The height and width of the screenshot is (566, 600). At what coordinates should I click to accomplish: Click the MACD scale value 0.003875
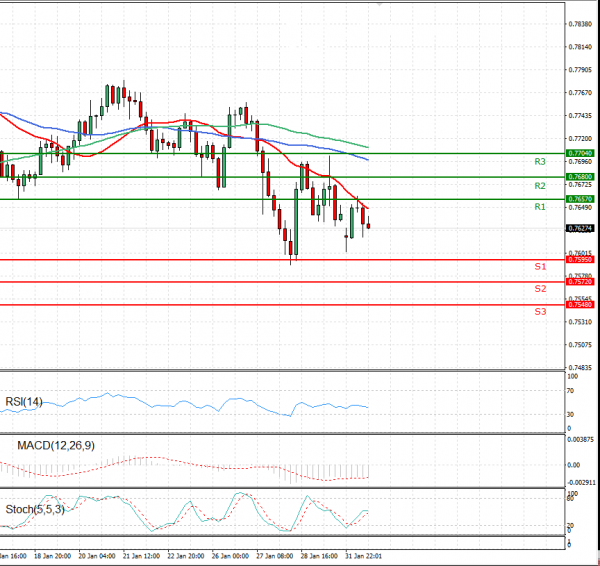[580, 440]
